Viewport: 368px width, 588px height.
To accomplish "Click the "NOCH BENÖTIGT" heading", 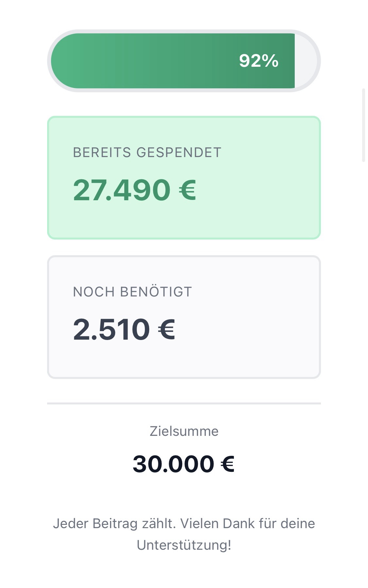I will click(x=132, y=292).
